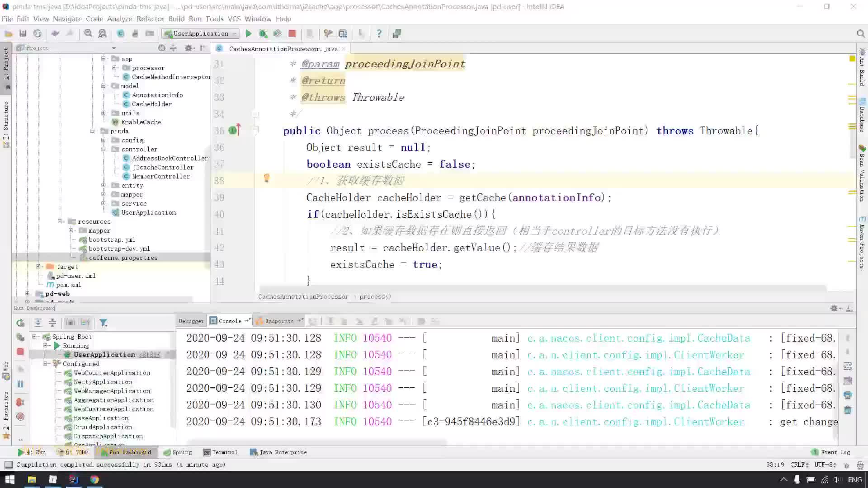Open the 4: Run tool window

point(32,452)
